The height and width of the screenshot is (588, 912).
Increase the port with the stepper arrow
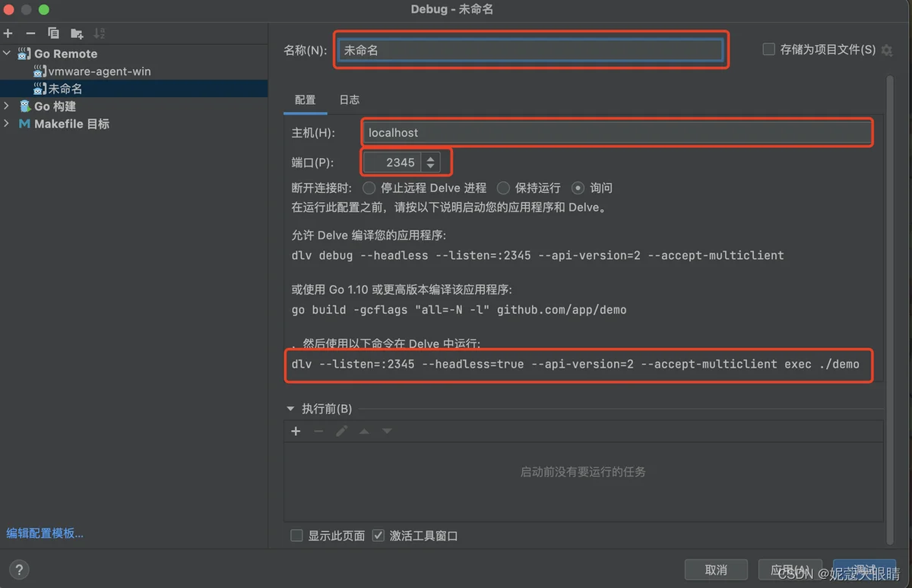[x=430, y=158]
